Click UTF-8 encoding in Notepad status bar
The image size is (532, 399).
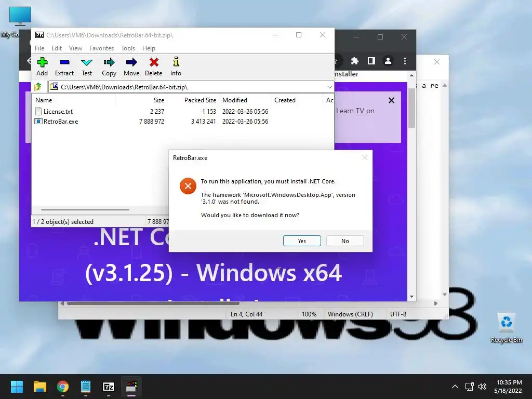click(x=398, y=314)
